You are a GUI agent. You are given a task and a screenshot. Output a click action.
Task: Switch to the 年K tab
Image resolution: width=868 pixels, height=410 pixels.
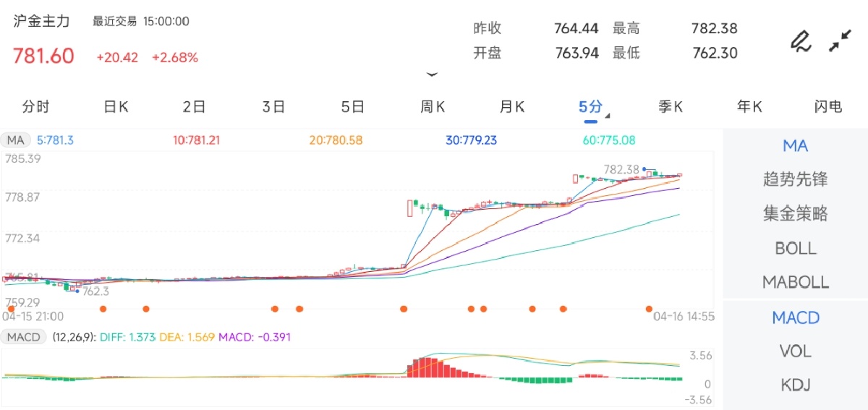[x=750, y=107]
